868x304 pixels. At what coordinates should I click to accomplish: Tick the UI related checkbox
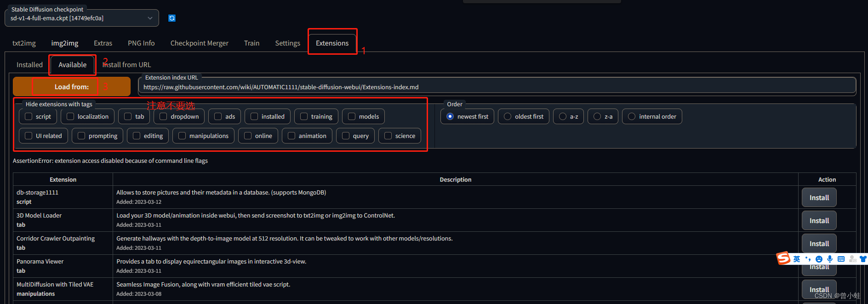pos(29,136)
